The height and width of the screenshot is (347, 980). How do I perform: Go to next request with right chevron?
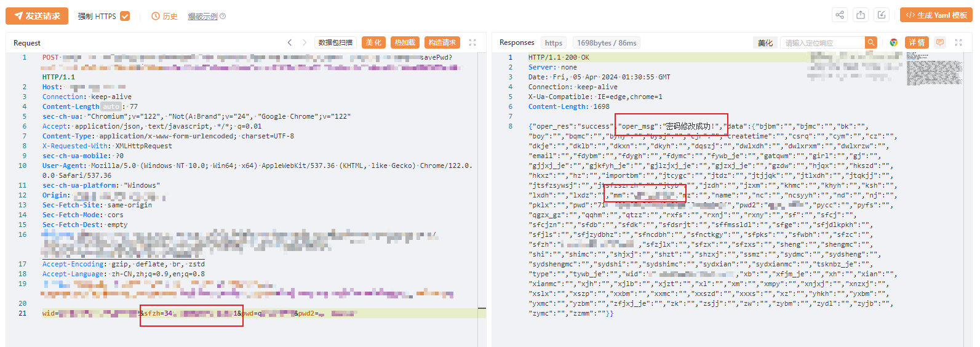[x=304, y=42]
